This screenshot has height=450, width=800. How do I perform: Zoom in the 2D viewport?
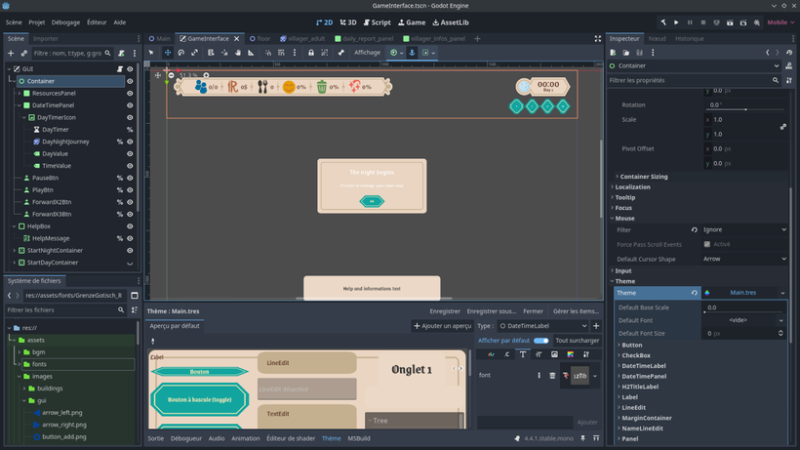206,75
